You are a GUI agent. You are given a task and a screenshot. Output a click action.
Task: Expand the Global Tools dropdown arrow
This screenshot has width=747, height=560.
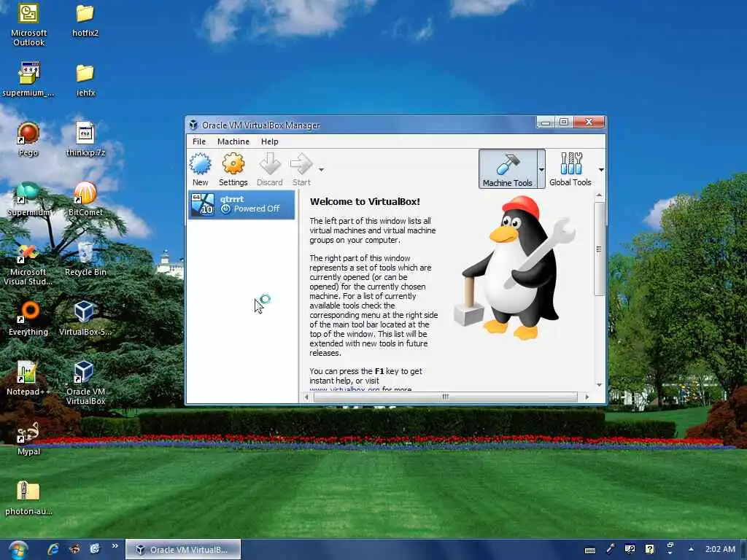[x=601, y=169]
